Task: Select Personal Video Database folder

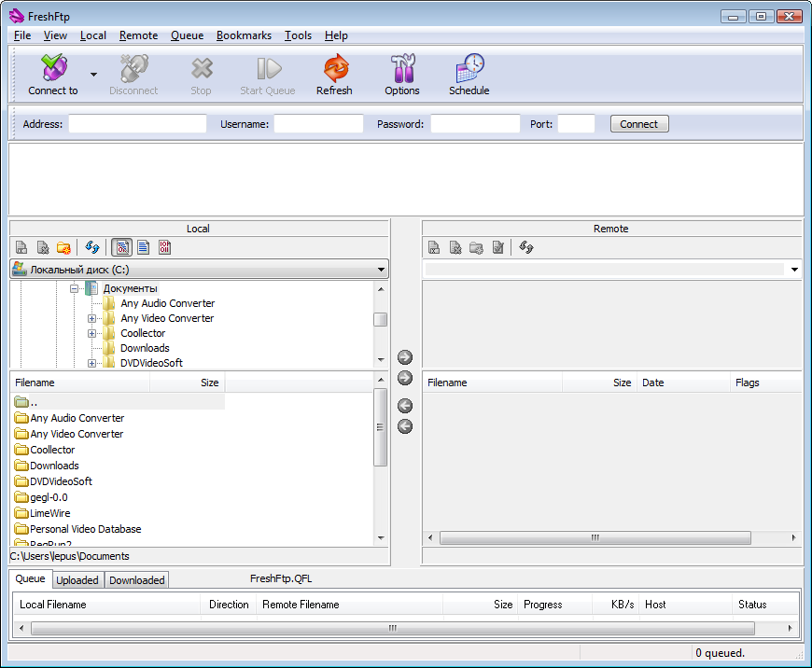Action: [86, 529]
